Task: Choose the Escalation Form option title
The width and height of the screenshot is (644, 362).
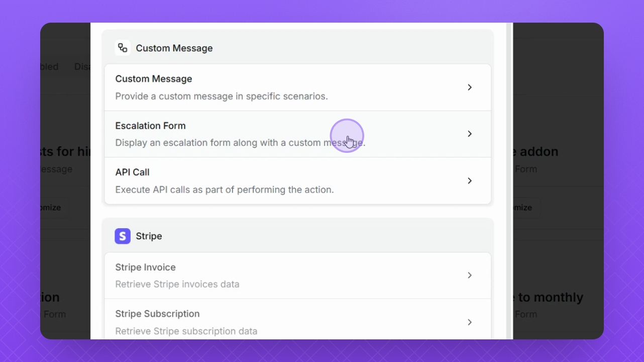Action: (150, 126)
